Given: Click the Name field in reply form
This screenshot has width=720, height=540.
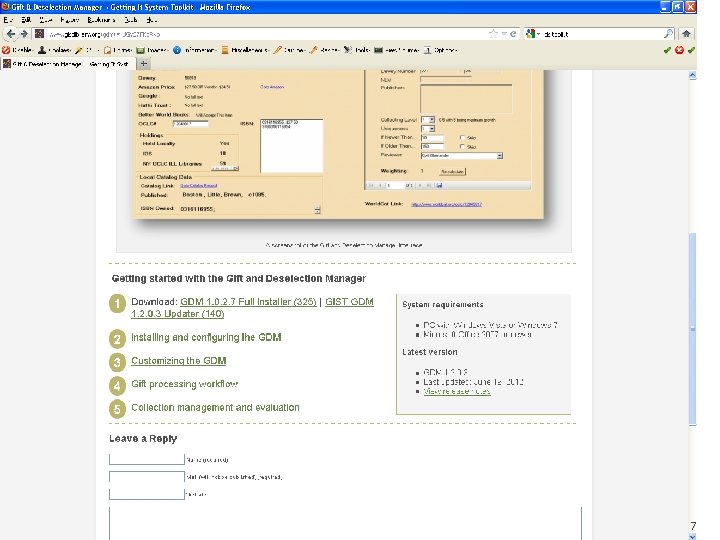Looking at the screenshot, I should click(146, 459).
